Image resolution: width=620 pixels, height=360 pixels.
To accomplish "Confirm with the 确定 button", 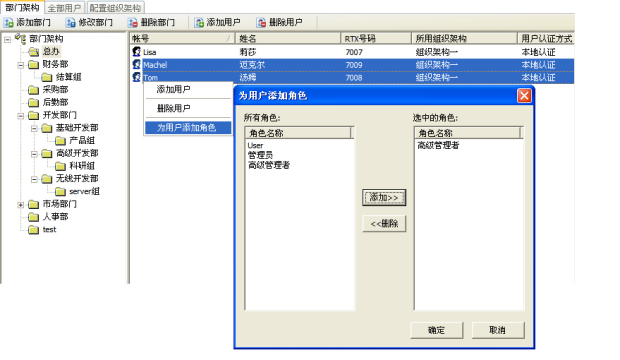I will tap(437, 330).
